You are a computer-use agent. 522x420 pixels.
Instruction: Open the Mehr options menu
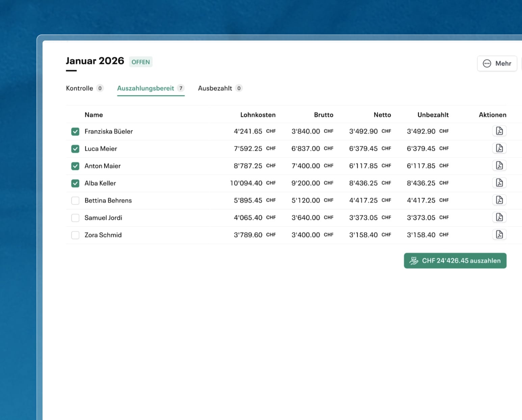pos(497,63)
